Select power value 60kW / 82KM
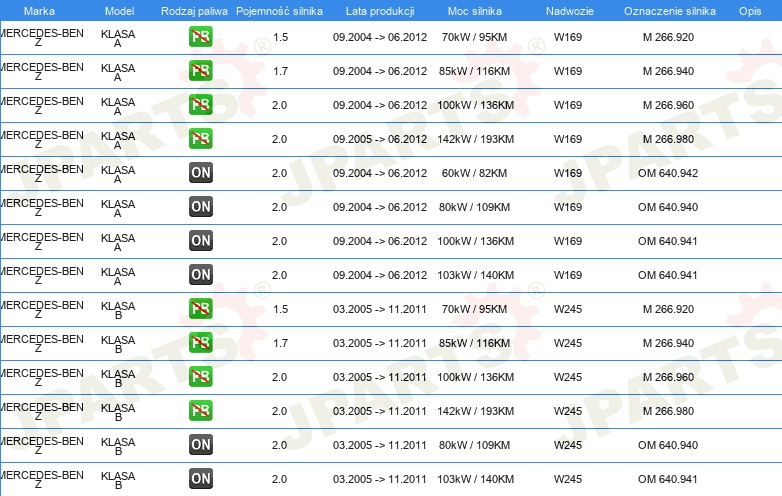The image size is (782, 496). pos(474,173)
